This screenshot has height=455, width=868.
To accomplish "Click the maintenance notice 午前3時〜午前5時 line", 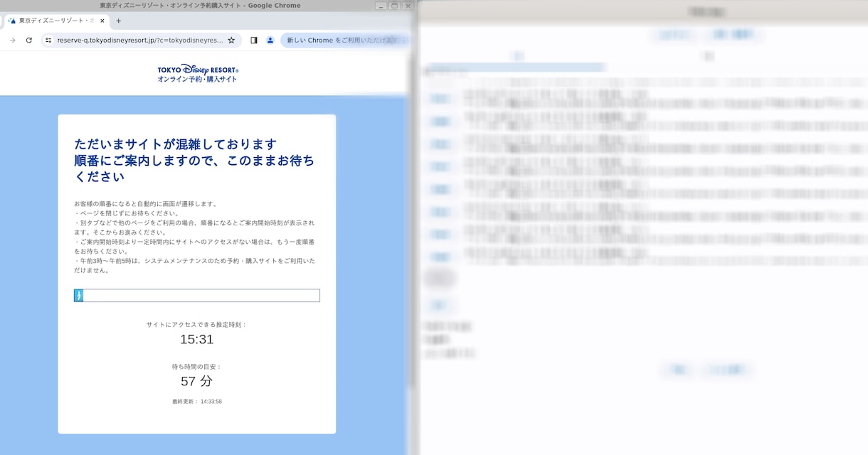I will click(x=194, y=265).
